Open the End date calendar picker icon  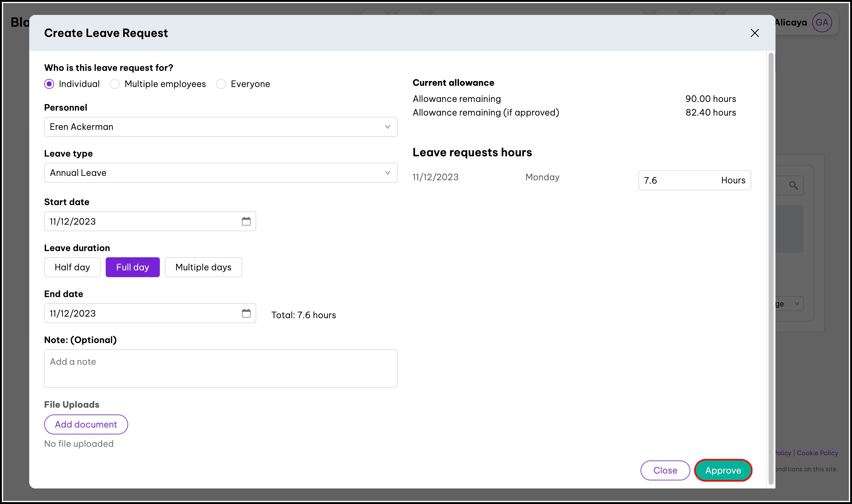(246, 313)
